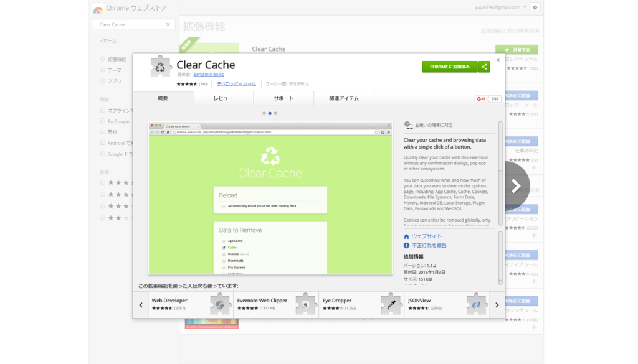This screenshot has width=638, height=364.
Task: Check the Google ドライブ filter checkbox
Action: click(103, 154)
